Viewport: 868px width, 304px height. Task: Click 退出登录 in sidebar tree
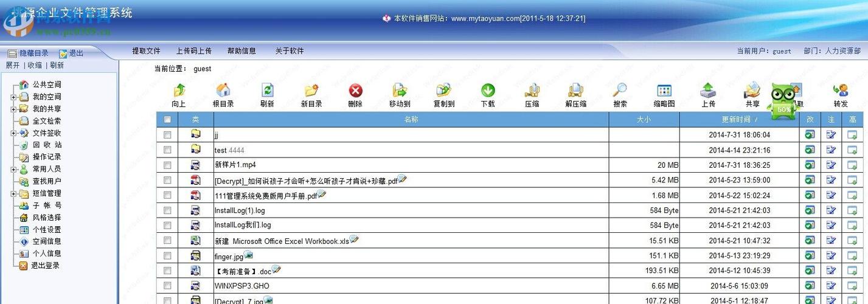45,266
